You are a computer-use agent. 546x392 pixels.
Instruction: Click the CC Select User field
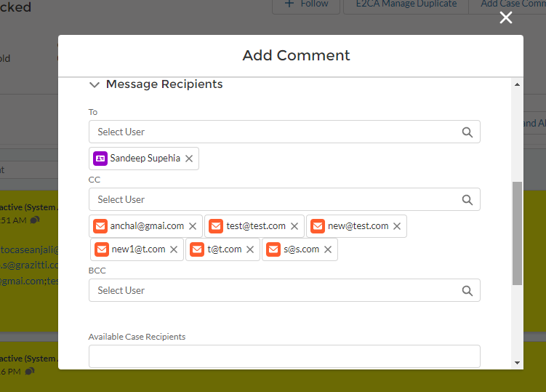click(x=276, y=199)
